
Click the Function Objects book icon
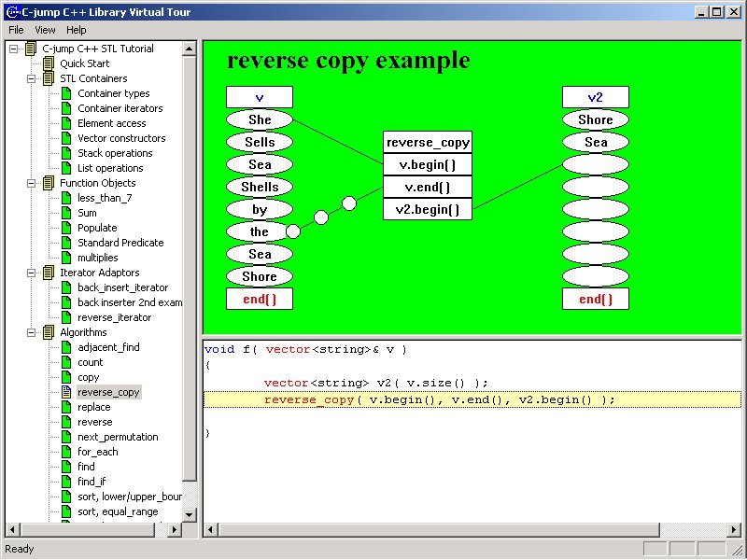pyautogui.click(x=49, y=183)
